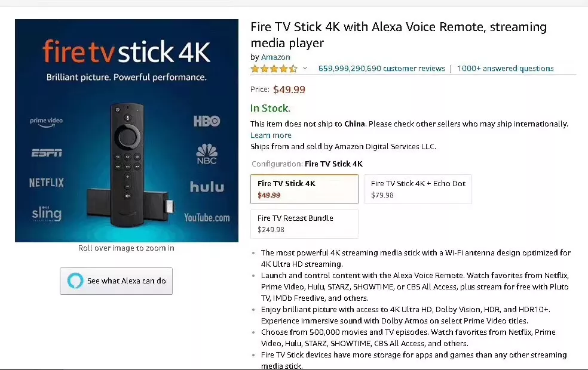
Task: Select Fire TV Recast Bundle option
Action: 304,224
